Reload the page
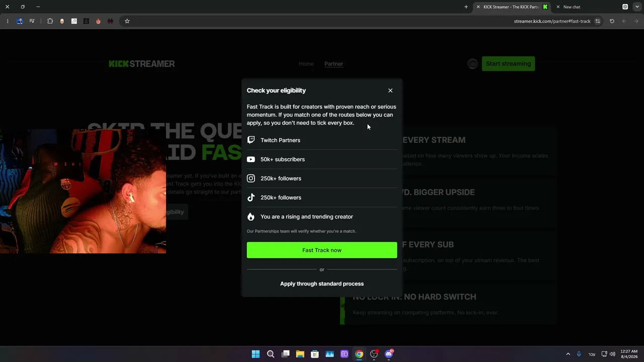Viewport: 644px width, 362px height. point(612,21)
